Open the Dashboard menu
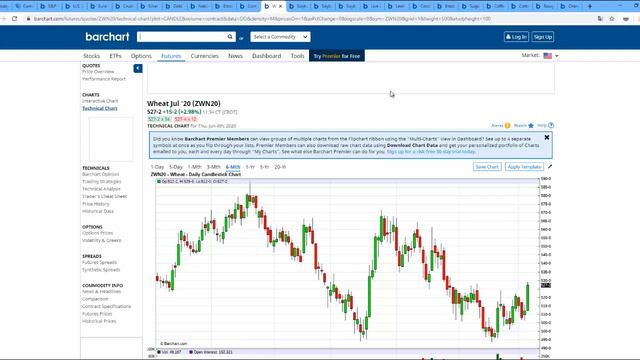 [267, 56]
